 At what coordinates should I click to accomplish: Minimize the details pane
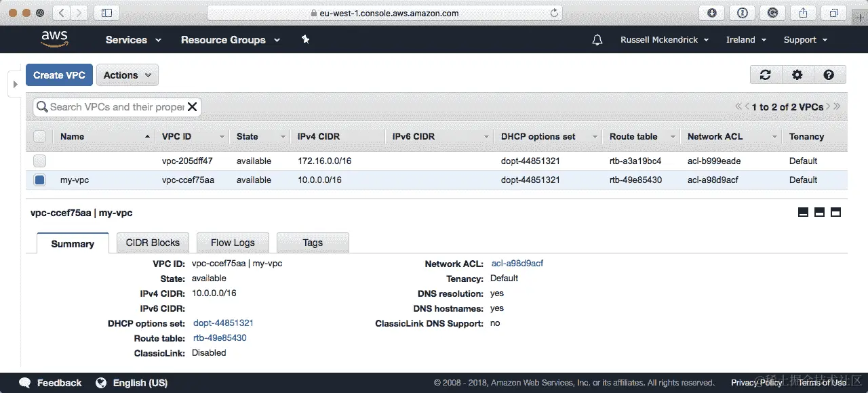pyautogui.click(x=804, y=212)
